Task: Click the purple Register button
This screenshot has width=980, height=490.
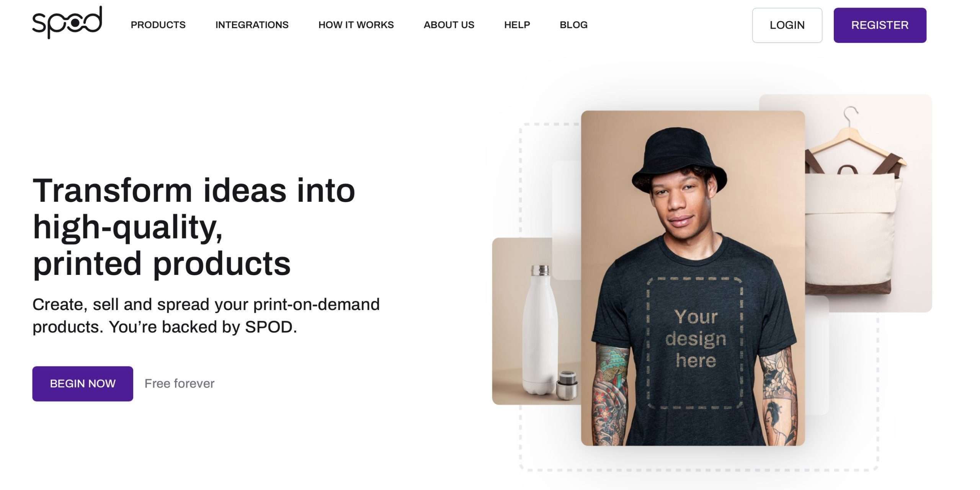Action: (880, 25)
